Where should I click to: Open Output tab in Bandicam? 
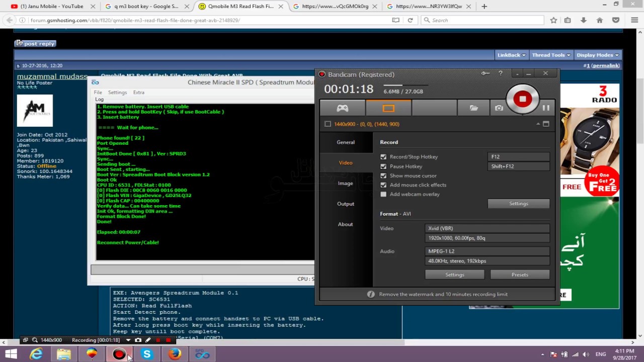pyautogui.click(x=346, y=204)
